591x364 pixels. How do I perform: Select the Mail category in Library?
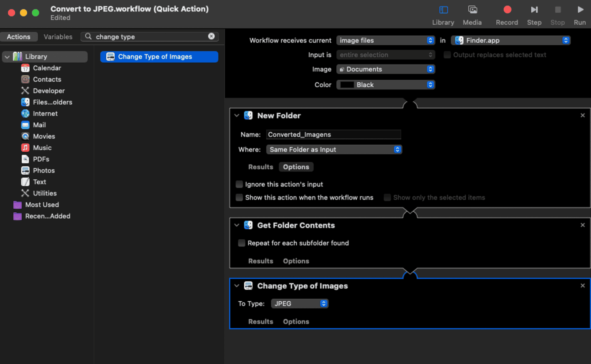[38, 125]
